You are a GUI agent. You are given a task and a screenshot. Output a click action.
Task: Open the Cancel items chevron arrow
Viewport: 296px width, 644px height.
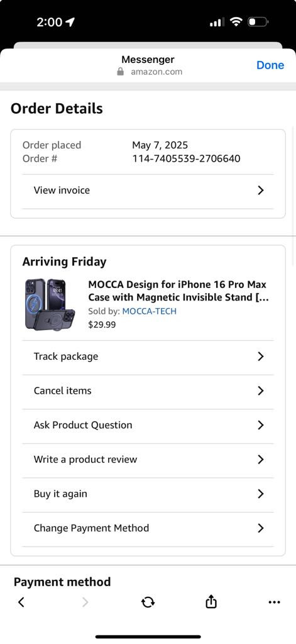(x=260, y=391)
